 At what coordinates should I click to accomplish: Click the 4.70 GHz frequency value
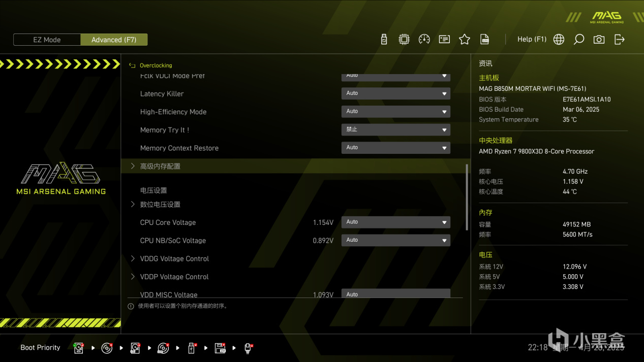[x=575, y=172]
